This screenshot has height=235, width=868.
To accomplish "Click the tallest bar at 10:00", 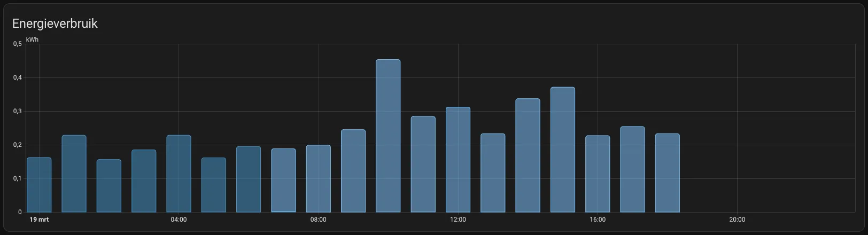I will 388,136.
